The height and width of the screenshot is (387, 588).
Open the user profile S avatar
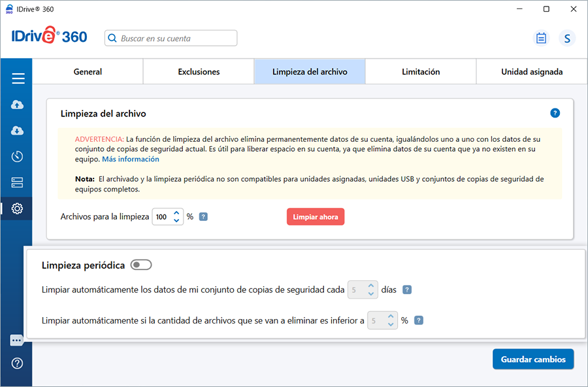[567, 39]
